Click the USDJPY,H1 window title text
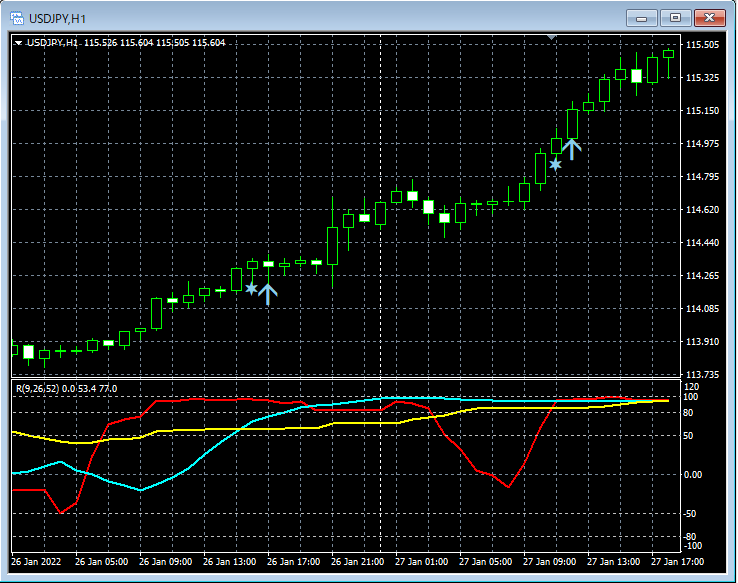 [x=57, y=18]
